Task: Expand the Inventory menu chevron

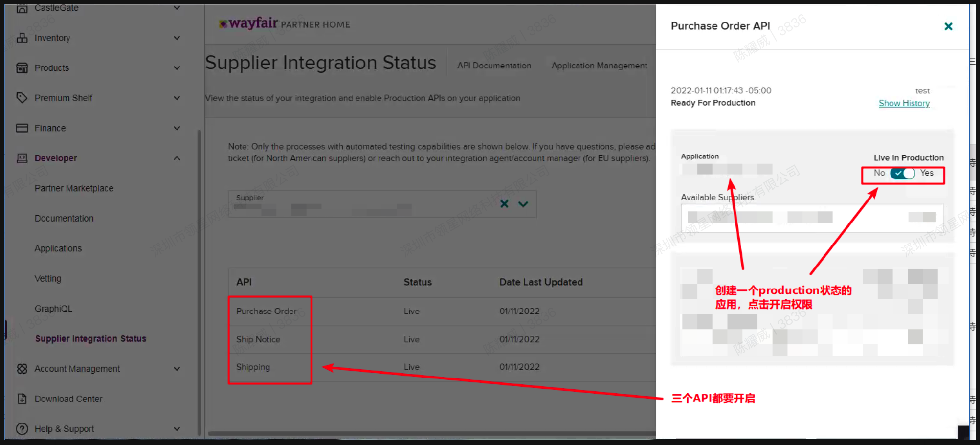Action: [177, 38]
